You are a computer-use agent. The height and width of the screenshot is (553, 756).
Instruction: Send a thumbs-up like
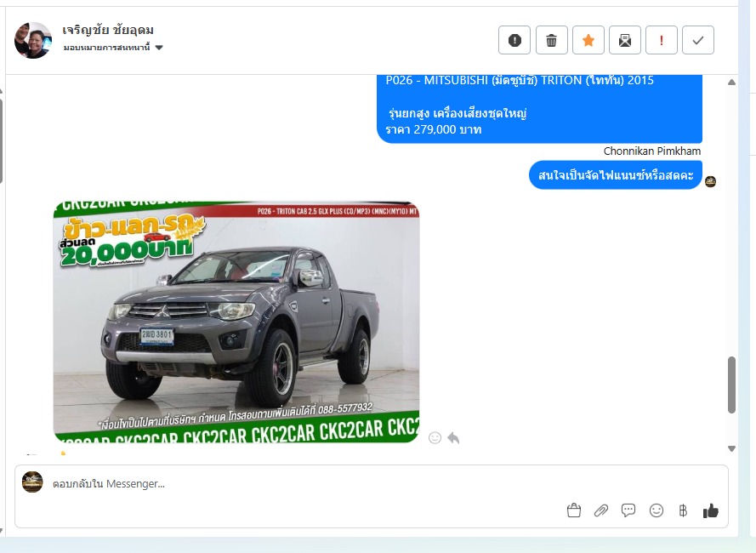(711, 510)
